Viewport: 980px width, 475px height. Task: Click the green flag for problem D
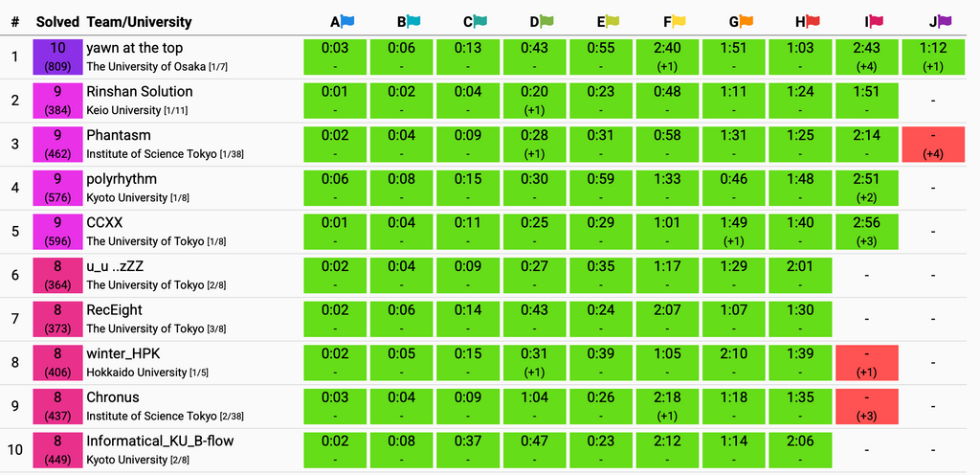546,21
